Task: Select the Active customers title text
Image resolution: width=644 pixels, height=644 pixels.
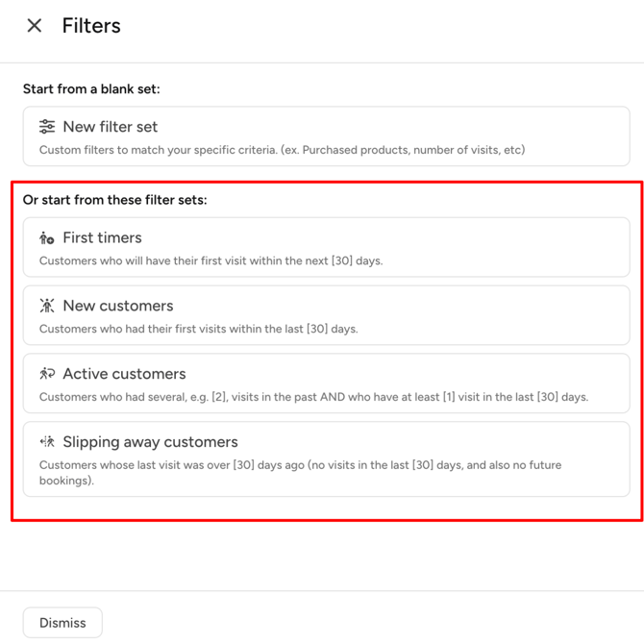Action: [124, 374]
